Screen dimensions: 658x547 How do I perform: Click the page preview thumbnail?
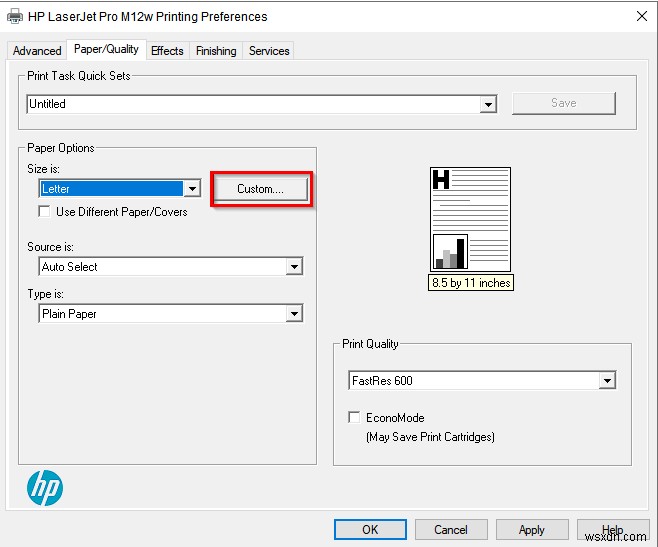[x=470, y=219]
